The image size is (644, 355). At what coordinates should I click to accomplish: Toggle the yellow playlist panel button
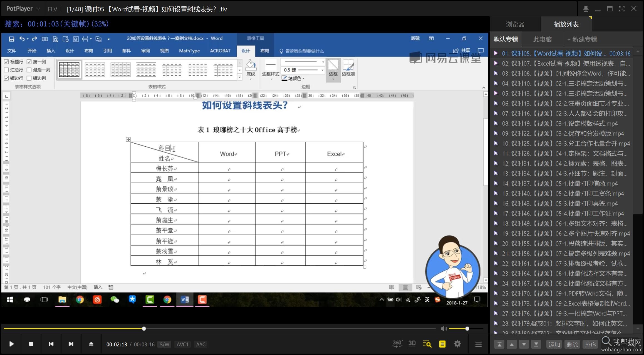[442, 344]
